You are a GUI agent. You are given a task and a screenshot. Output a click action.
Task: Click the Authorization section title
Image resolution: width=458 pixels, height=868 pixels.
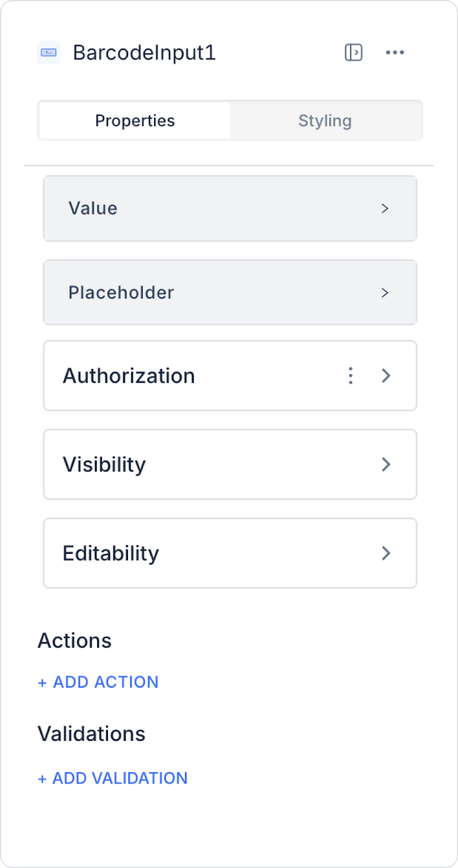(x=129, y=375)
